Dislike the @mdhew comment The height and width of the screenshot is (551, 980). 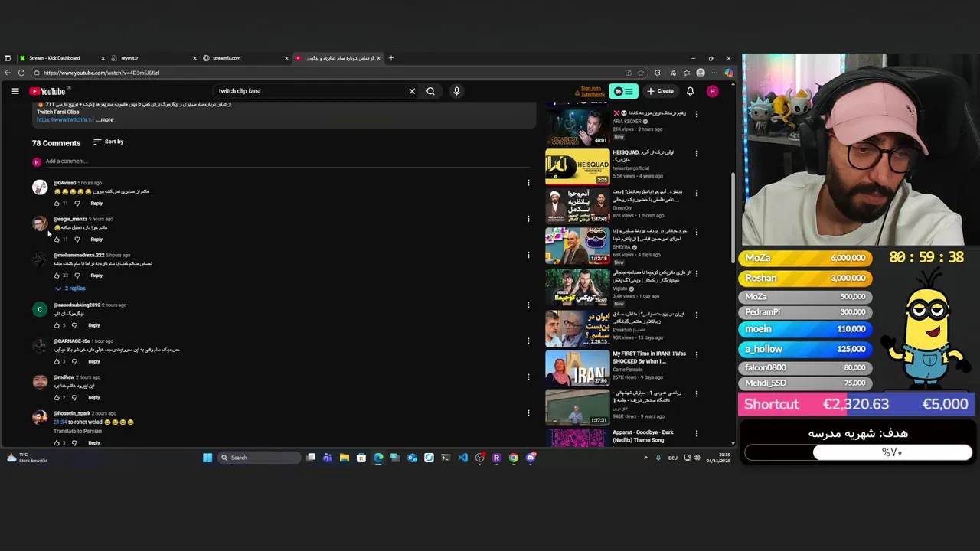point(75,398)
